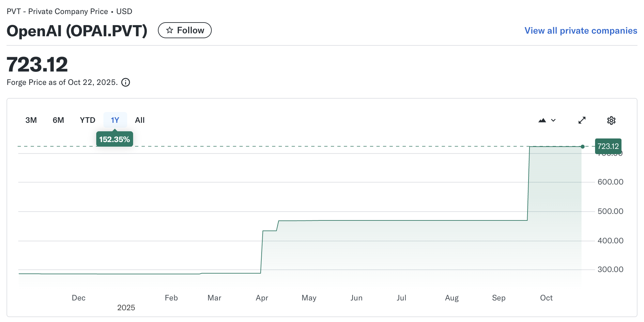The image size is (644, 322).
Task: Choose the 1Y range tab
Action: coord(115,120)
